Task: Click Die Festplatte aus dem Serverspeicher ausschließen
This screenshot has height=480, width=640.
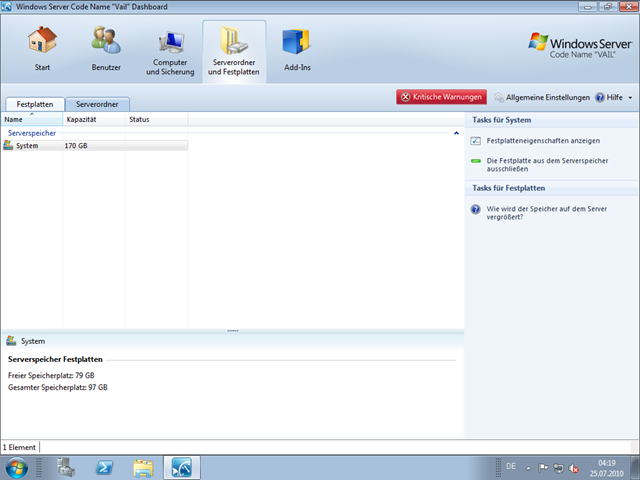Action: pyautogui.click(x=547, y=164)
